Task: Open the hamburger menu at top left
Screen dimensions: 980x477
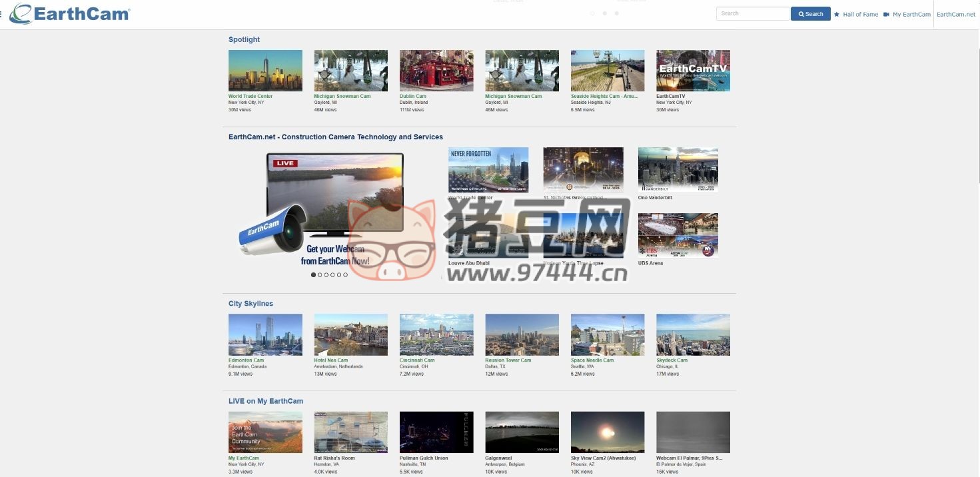Action: (3, 13)
